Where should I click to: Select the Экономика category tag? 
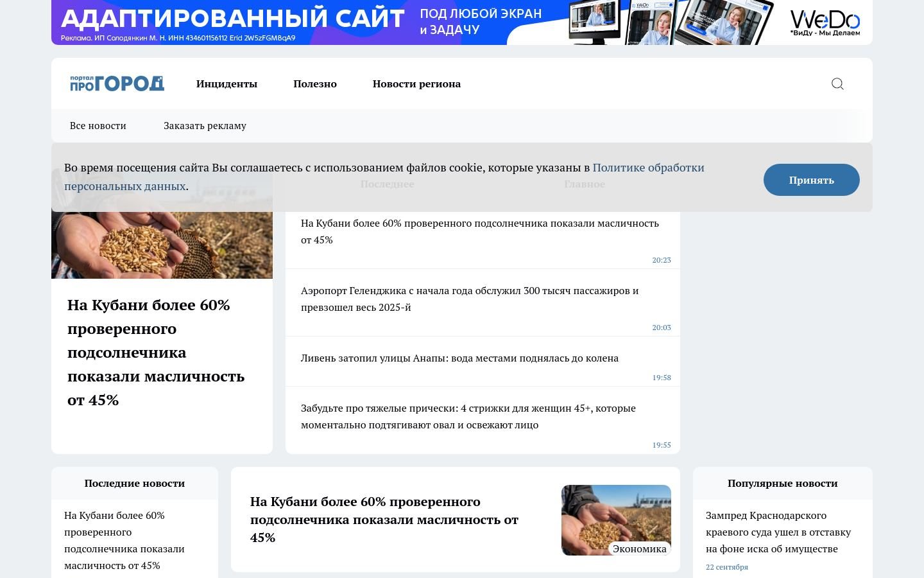pyautogui.click(x=640, y=548)
